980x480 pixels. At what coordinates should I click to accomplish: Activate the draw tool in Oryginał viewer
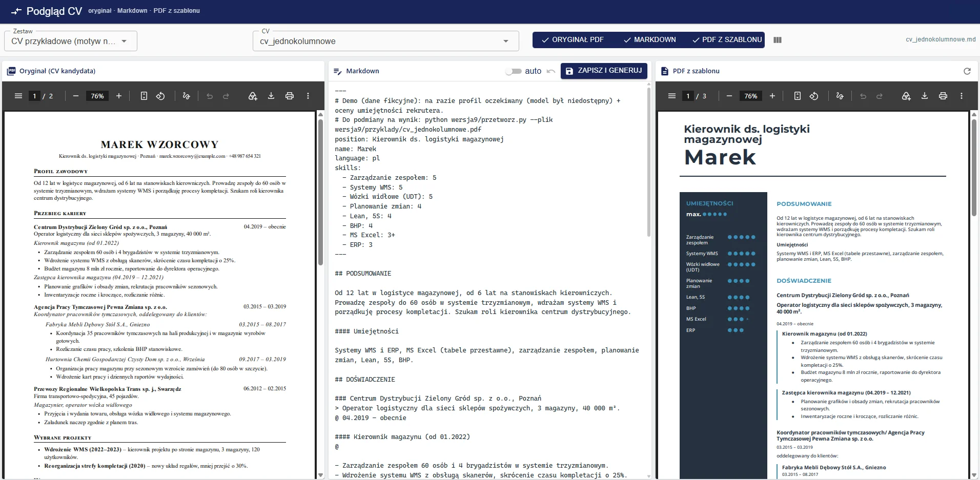(x=187, y=96)
